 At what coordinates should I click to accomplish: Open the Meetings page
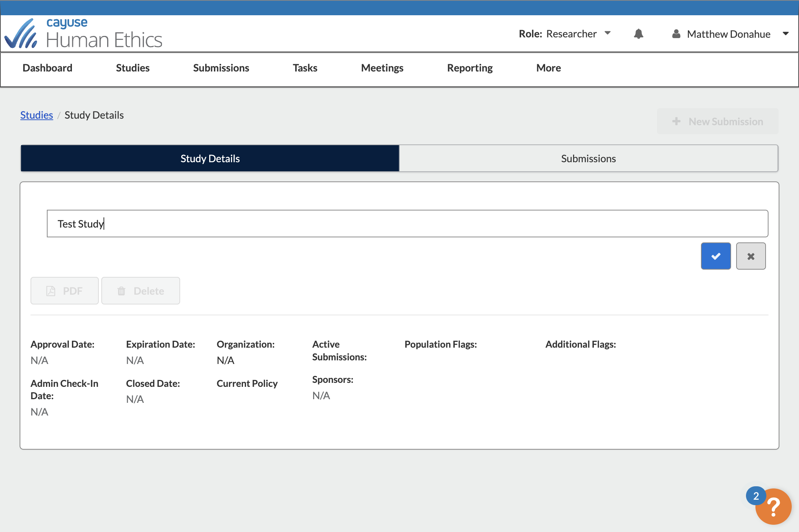pos(382,68)
